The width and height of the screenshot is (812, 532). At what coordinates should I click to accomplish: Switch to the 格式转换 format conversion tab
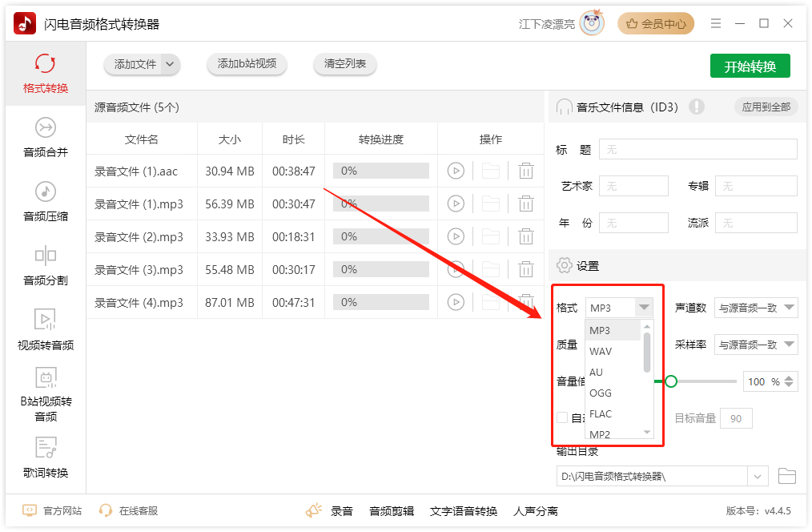coord(46,73)
